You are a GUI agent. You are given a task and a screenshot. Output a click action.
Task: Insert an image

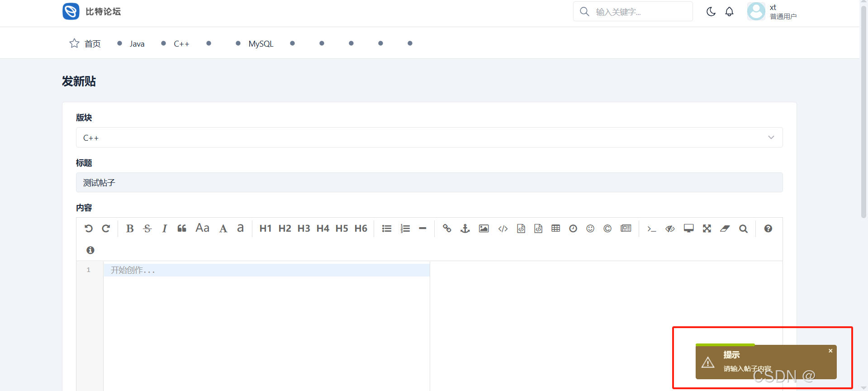(484, 229)
